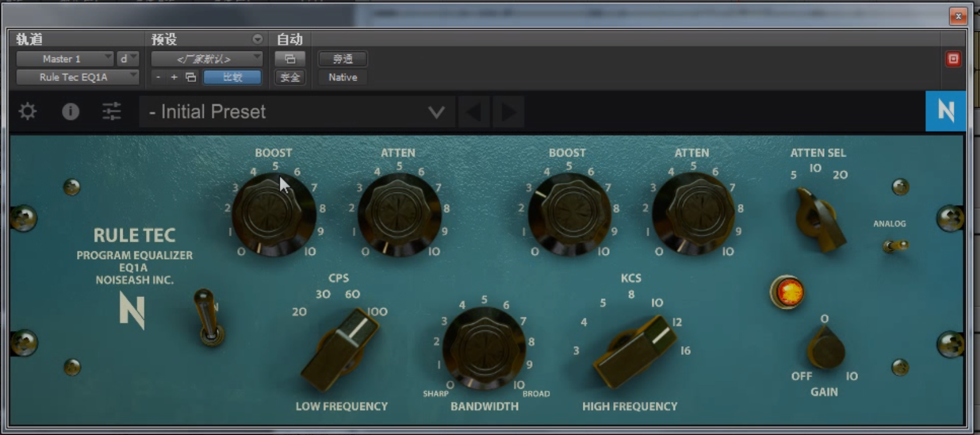The height and width of the screenshot is (435, 980).
Task: Click the blue Noiseash N logo
Action: (945, 111)
